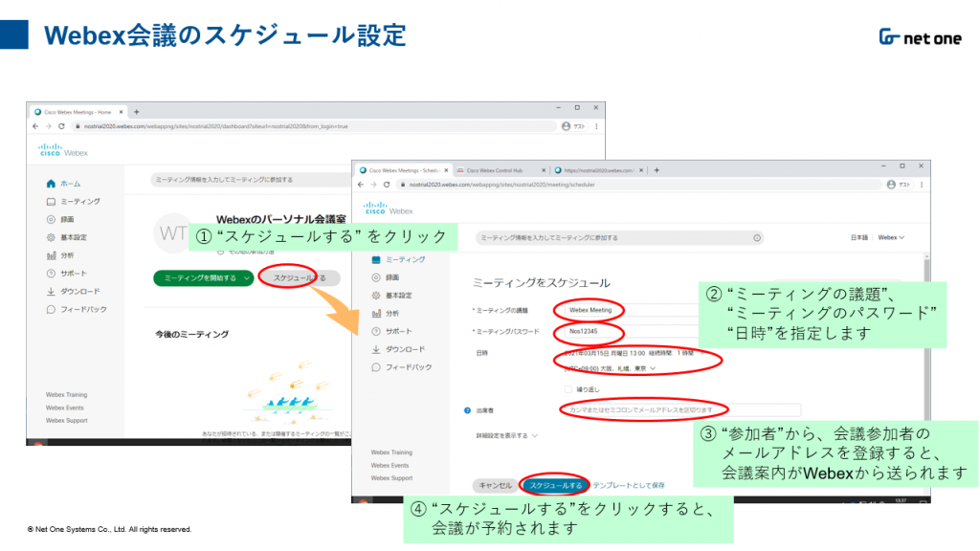980x551 pixels.
Task: Click the address bar in the Home browser window
Action: coord(314,126)
